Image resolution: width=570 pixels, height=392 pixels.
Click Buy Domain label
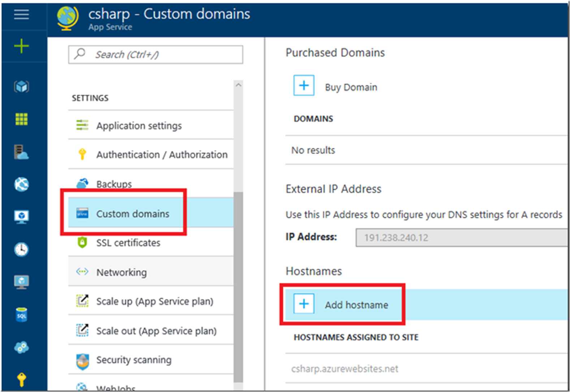pos(351,87)
